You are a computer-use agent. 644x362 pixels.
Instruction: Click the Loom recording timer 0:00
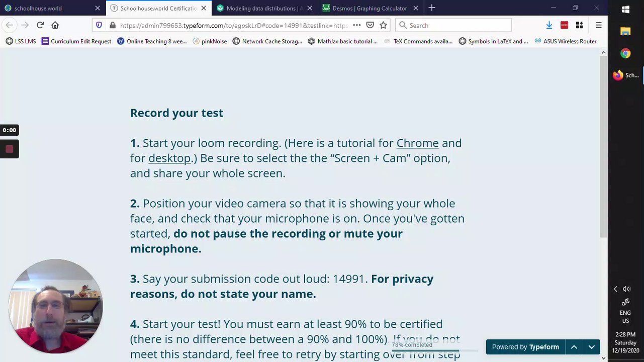[9, 130]
